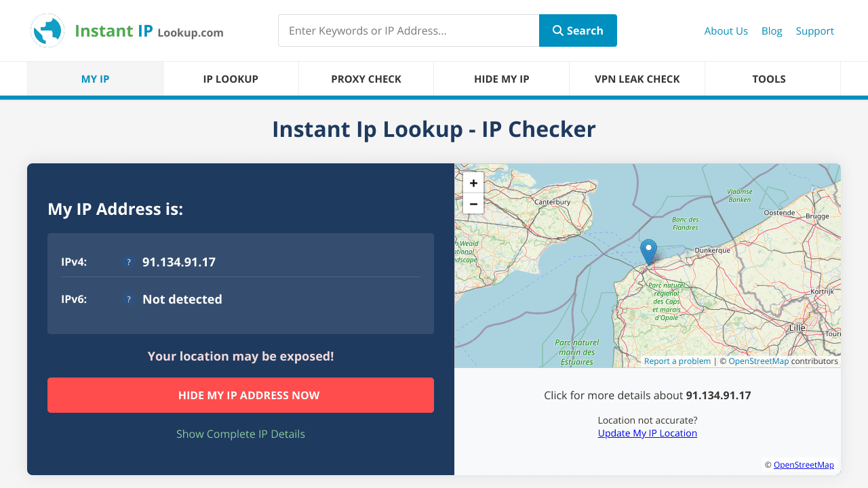Click Update My IP Location link

tap(648, 433)
